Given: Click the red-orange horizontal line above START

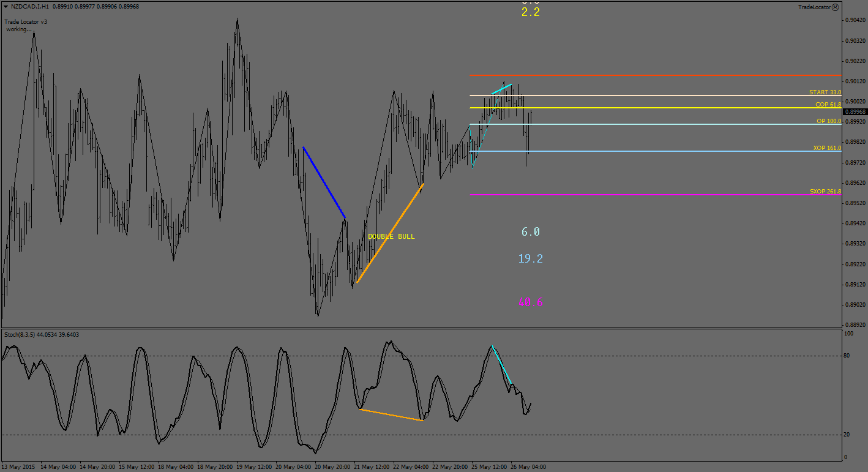Looking at the screenshot, I should (x=612, y=75).
